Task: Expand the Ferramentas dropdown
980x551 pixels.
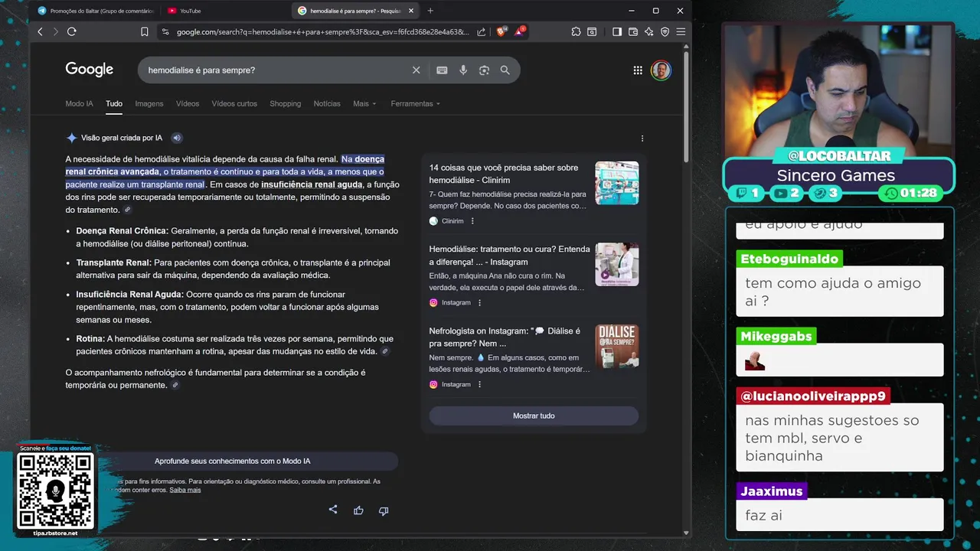Action: pos(415,103)
